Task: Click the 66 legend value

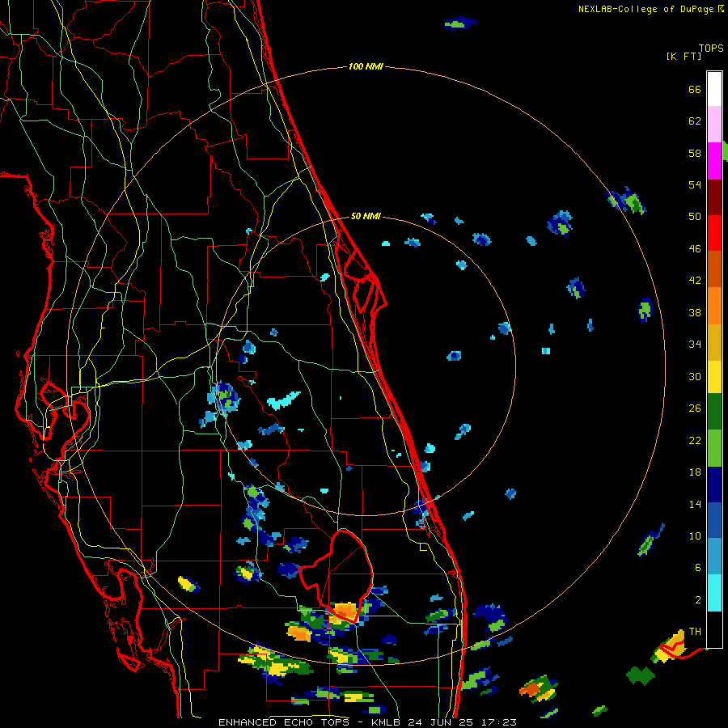Action: [x=695, y=89]
